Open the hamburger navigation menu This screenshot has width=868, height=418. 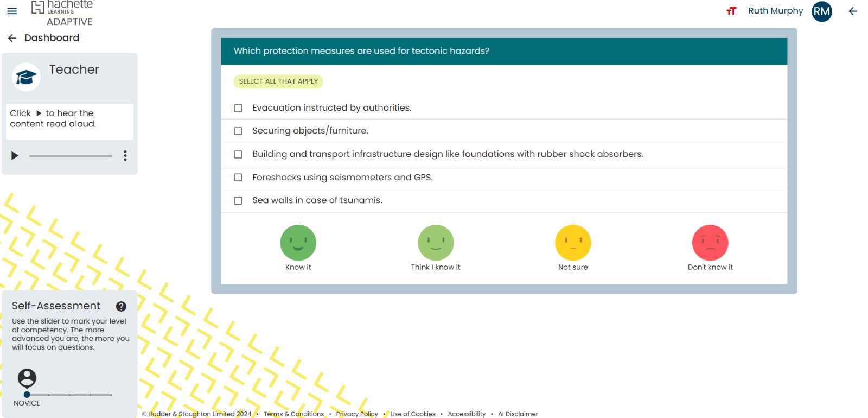(12, 11)
